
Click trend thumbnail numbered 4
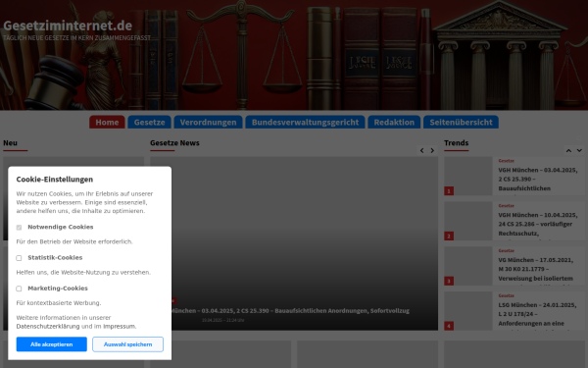468,311
